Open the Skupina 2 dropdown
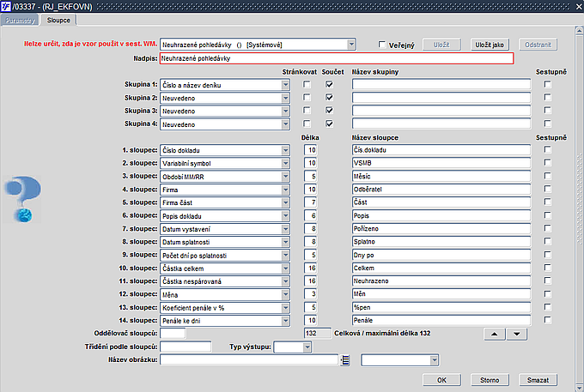Screen dimensions: 584x392 (285, 98)
